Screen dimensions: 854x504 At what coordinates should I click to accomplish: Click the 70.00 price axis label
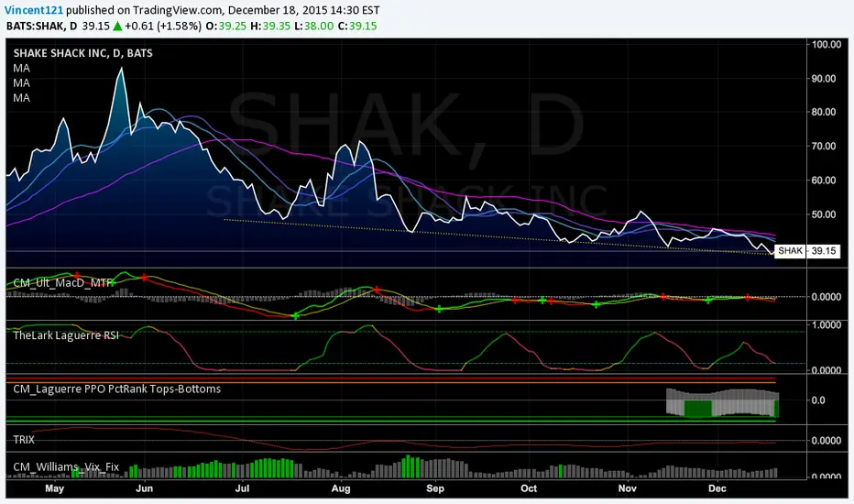coord(824,146)
